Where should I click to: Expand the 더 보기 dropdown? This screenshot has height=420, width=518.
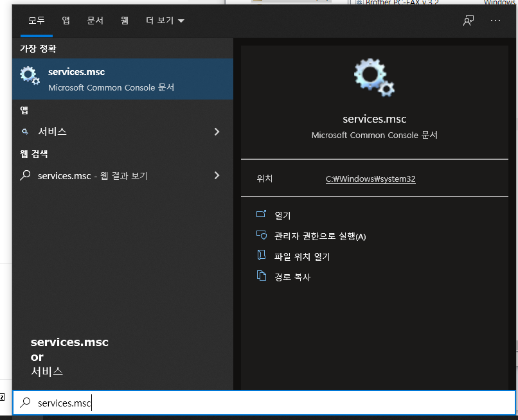165,21
